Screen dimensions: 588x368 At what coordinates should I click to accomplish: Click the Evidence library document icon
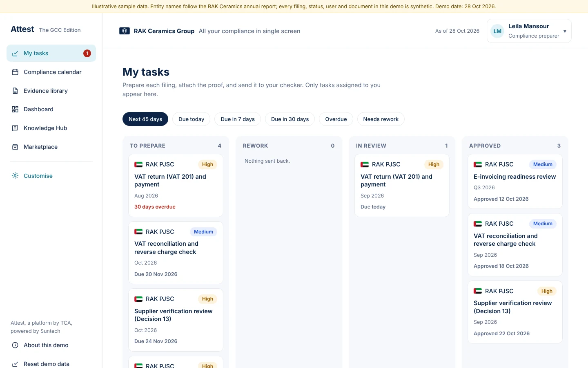(15, 91)
